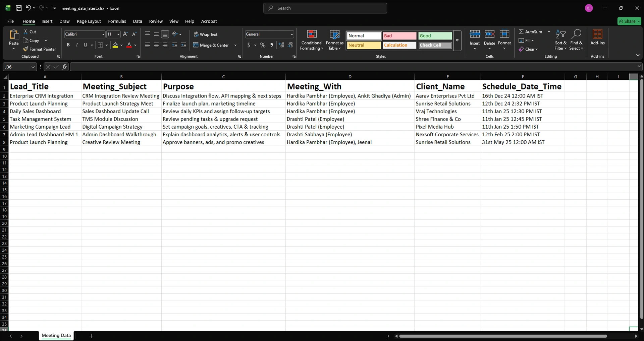Viewport: 644px width, 341px height.
Task: Click the Increase Font Size icon
Action: (125, 34)
